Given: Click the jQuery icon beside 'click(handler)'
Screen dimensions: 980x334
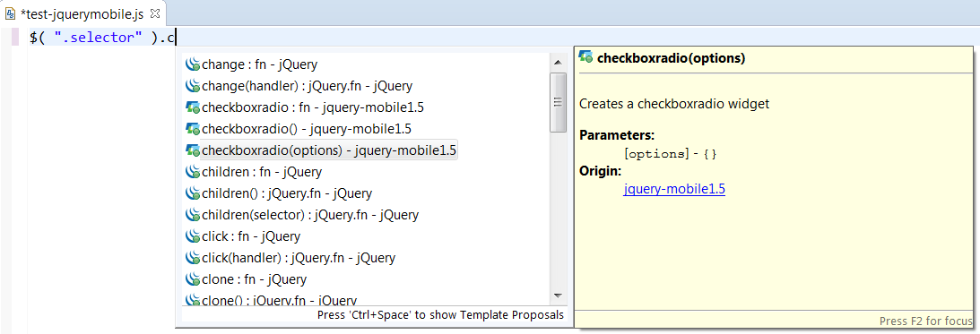Looking at the screenshot, I should pos(193,258).
